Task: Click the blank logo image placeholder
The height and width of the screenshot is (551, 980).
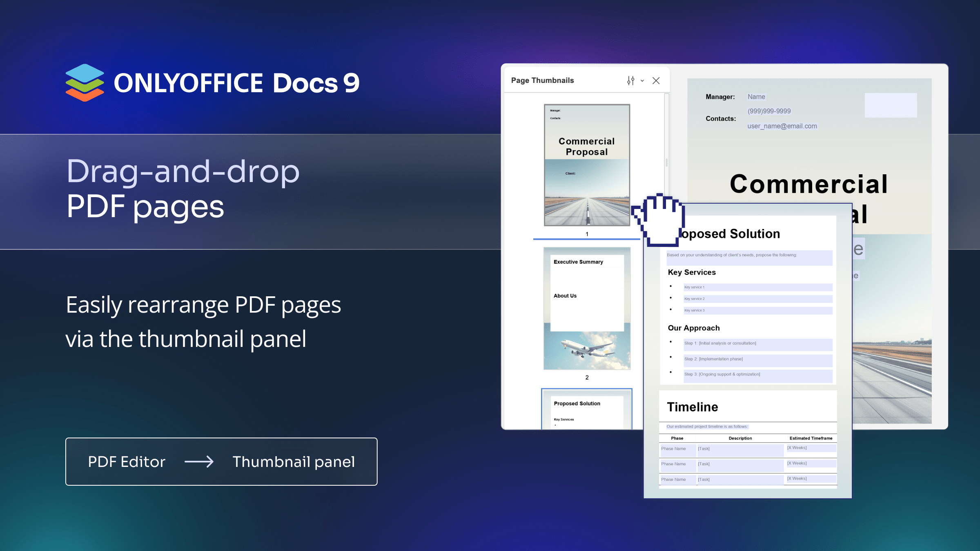Action: (891, 105)
